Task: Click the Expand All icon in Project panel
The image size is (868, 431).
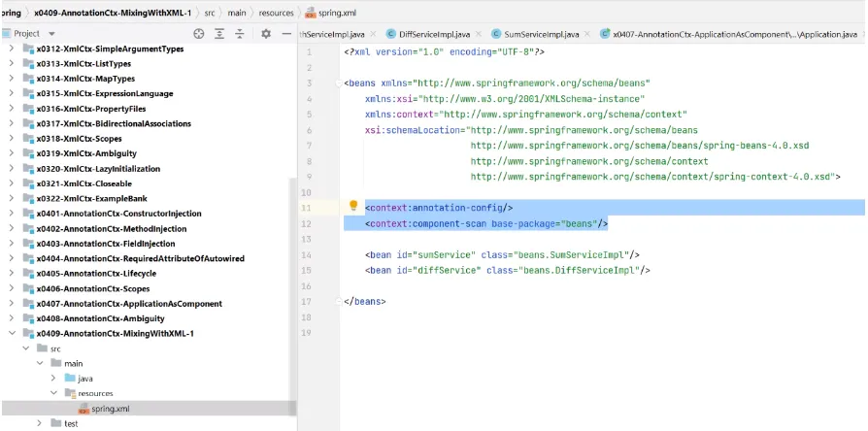Action: 219,34
